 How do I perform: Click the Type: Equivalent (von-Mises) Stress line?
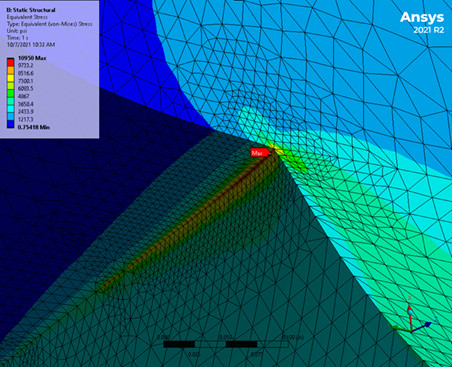[49, 24]
